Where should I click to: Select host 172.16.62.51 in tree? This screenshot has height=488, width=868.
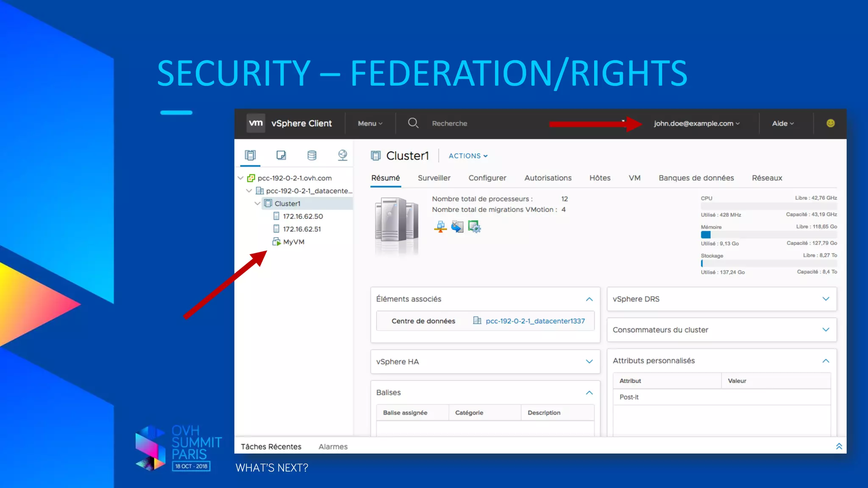[x=302, y=229]
